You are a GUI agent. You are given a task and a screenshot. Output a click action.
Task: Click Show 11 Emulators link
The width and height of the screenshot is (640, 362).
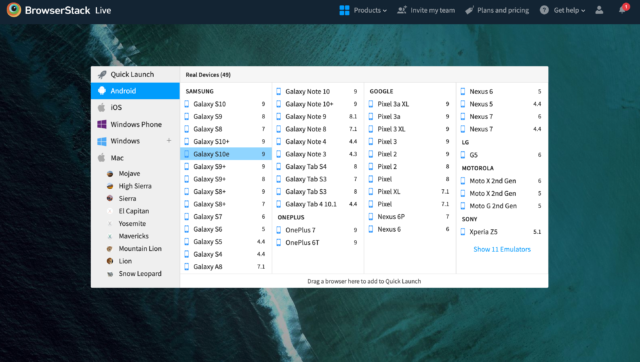click(x=502, y=249)
